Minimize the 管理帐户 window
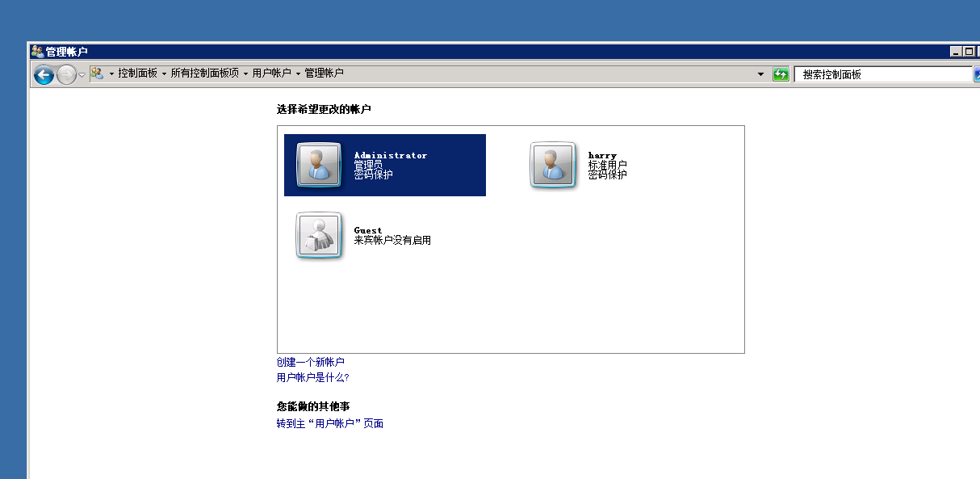This screenshot has height=479, width=980. coord(957,51)
